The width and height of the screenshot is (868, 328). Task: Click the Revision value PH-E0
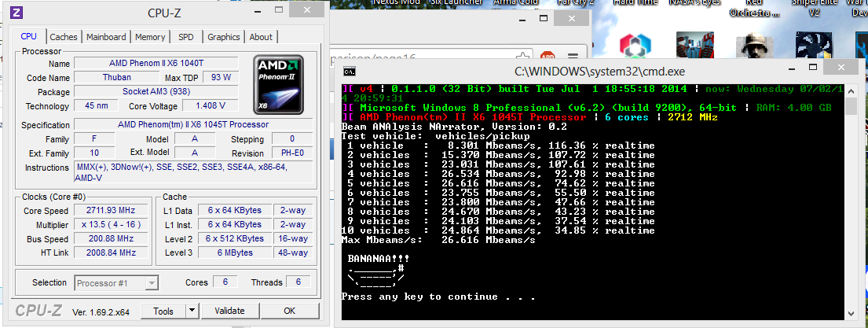pyautogui.click(x=292, y=153)
